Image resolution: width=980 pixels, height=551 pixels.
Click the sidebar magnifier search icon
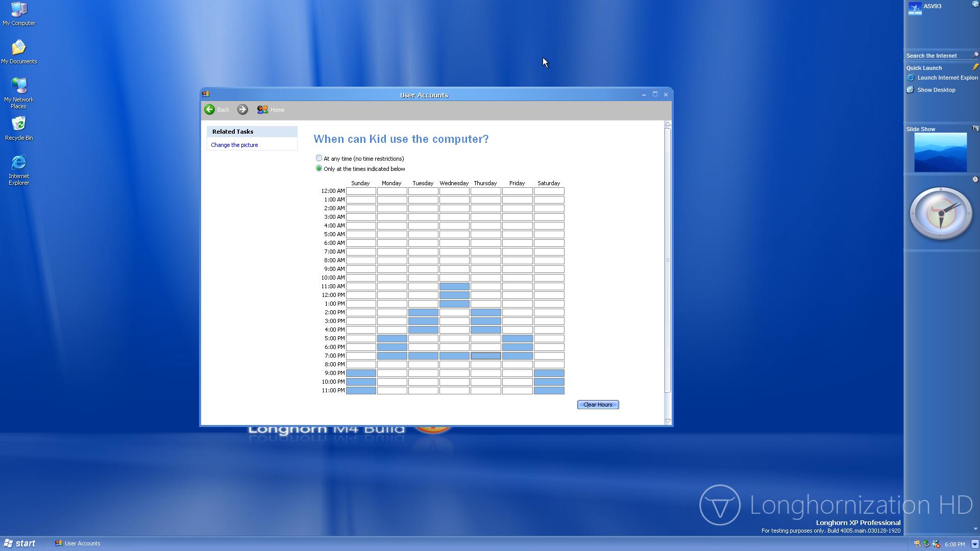tap(975, 55)
